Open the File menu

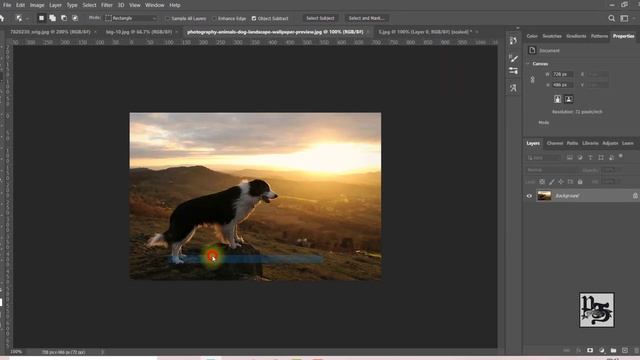point(7,5)
